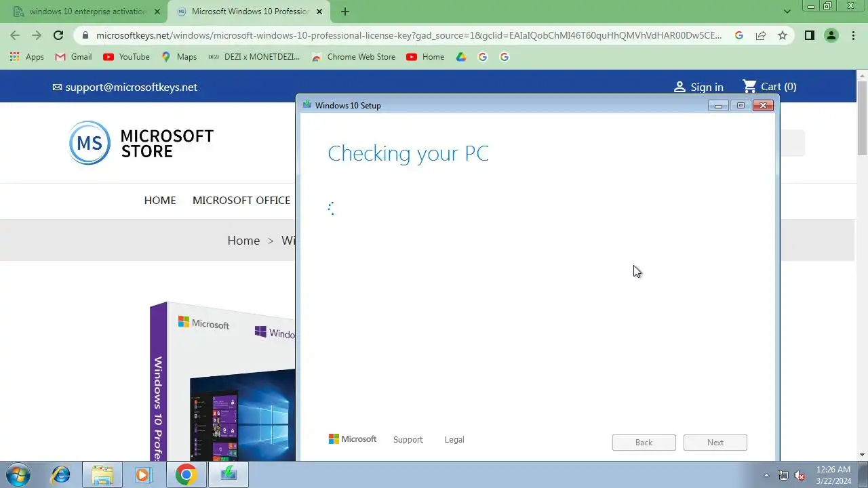Click muted volume tray icon
This screenshot has width=868, height=488.
[800, 475]
